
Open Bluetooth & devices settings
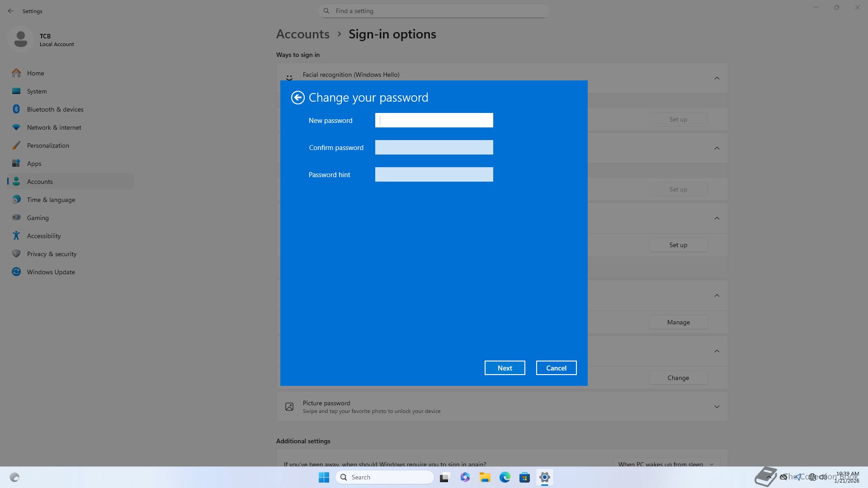point(55,109)
